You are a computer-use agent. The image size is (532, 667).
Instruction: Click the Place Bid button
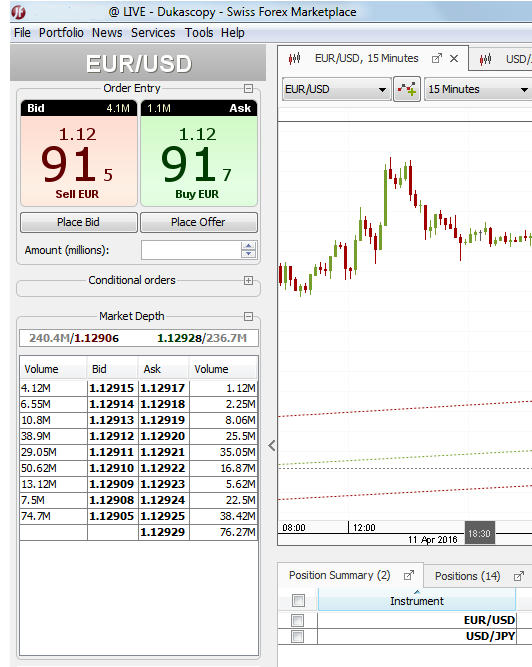[79, 222]
